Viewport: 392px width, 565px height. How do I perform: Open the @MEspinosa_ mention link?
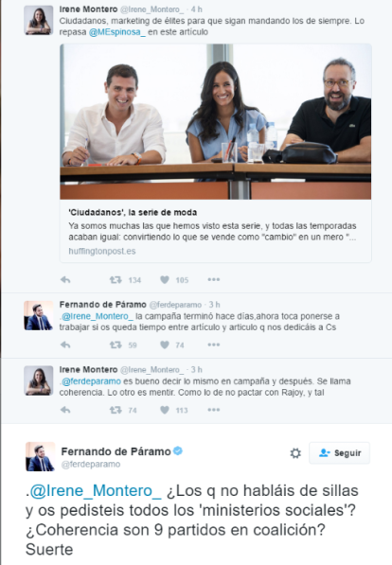[x=117, y=32]
